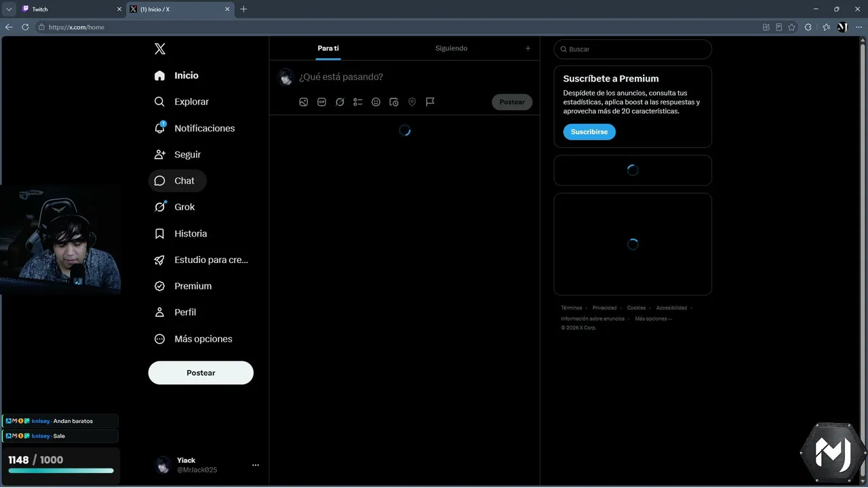Viewport: 868px width, 488px height.
Task: Go to Inicio in the sidebar
Action: [x=176, y=75]
